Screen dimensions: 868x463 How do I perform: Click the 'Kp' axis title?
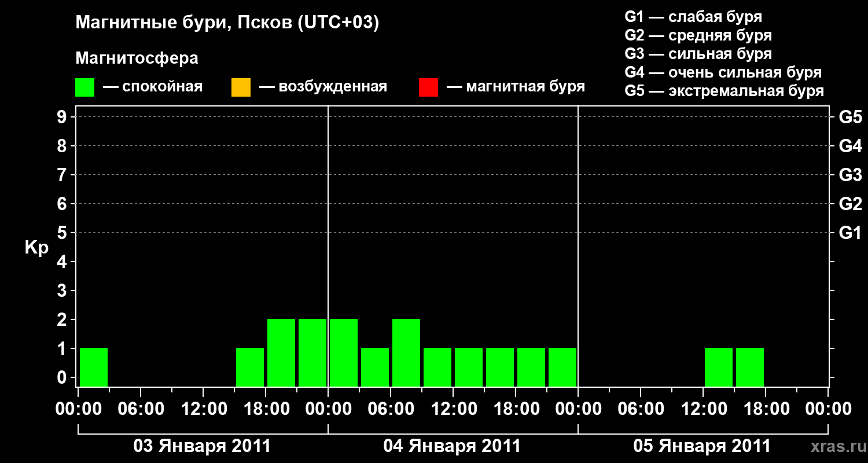pyautogui.click(x=36, y=247)
